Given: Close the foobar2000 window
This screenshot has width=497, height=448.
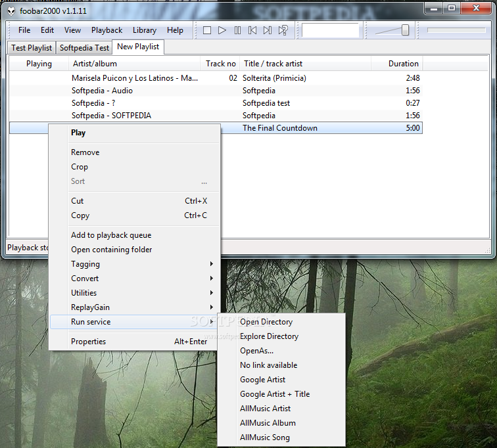Looking at the screenshot, I should [x=476, y=9].
